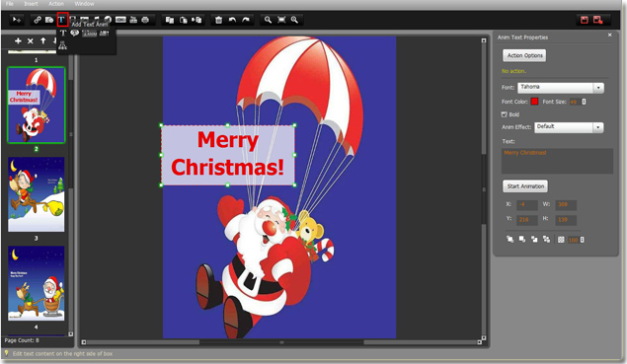Image resolution: width=627 pixels, height=364 pixels.
Task: Open the Action menu
Action: tap(56, 4)
